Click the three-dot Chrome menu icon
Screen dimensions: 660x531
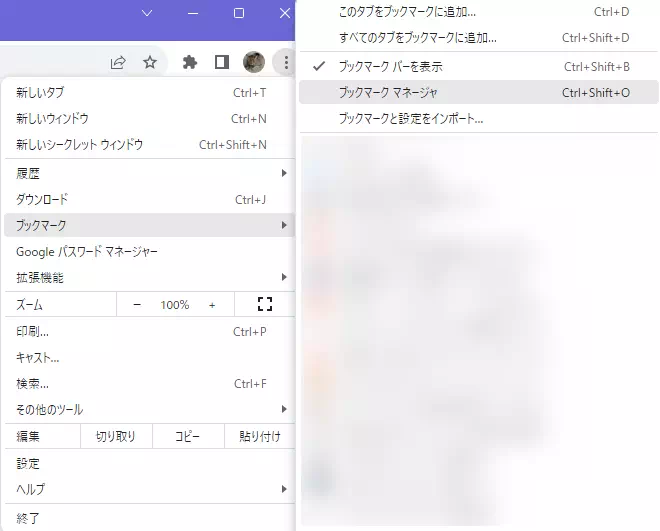point(286,62)
